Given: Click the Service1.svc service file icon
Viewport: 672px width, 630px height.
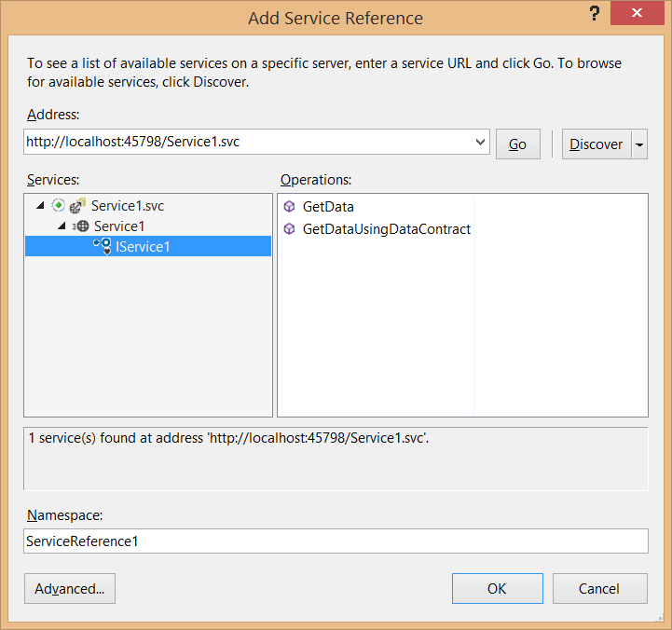Looking at the screenshot, I should click(x=77, y=206).
